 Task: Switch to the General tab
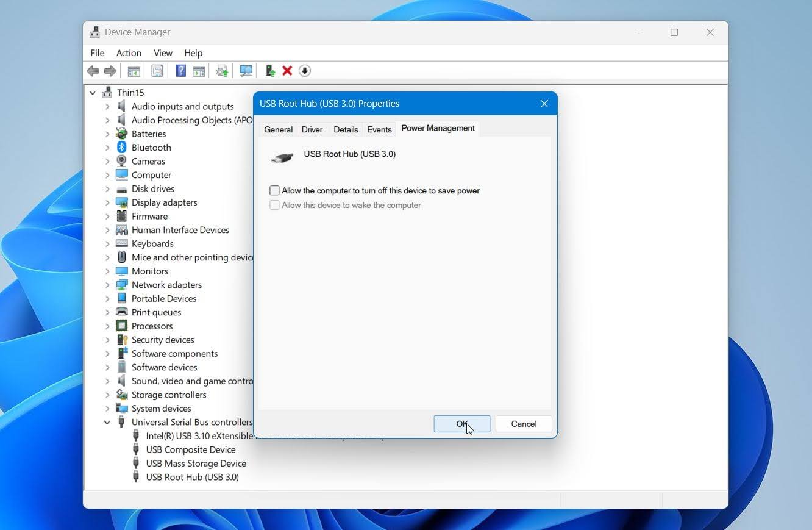(x=279, y=129)
